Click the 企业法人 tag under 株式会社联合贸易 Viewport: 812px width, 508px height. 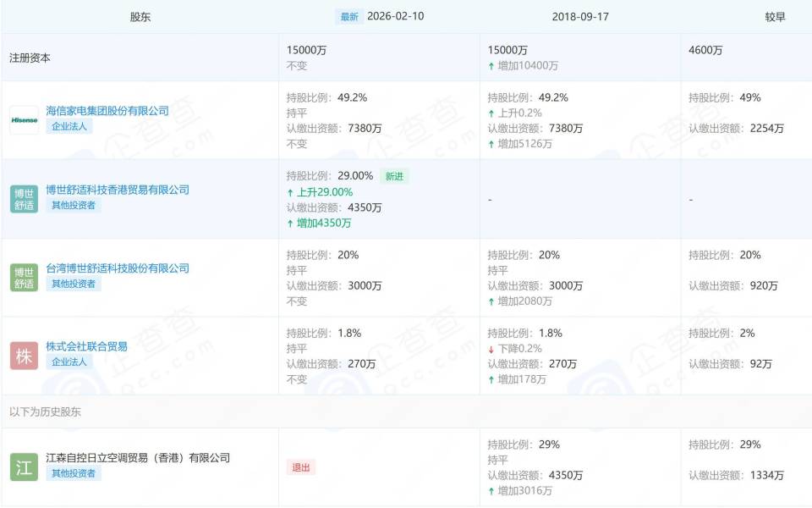click(69, 362)
